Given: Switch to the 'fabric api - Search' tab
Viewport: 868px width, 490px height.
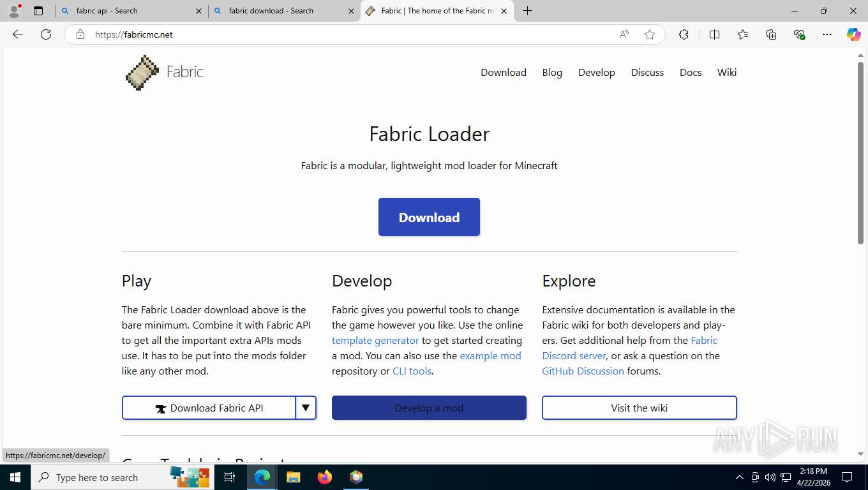Looking at the screenshot, I should (132, 11).
